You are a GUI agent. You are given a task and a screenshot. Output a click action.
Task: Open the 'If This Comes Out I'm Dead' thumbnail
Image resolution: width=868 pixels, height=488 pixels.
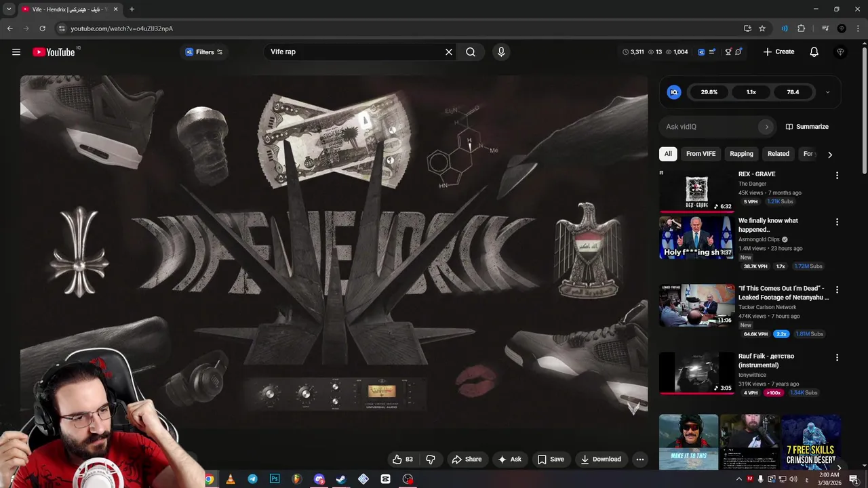pyautogui.click(x=696, y=306)
